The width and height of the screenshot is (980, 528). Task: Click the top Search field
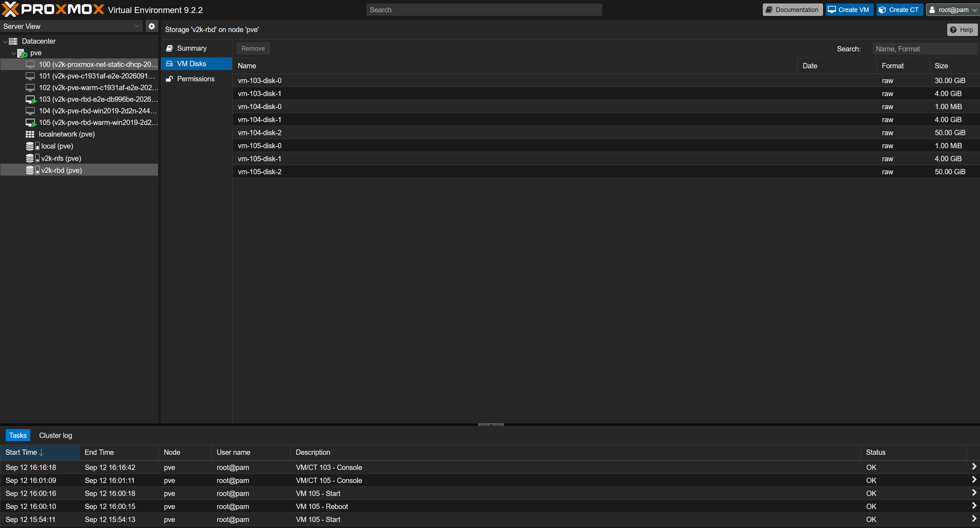coord(484,10)
